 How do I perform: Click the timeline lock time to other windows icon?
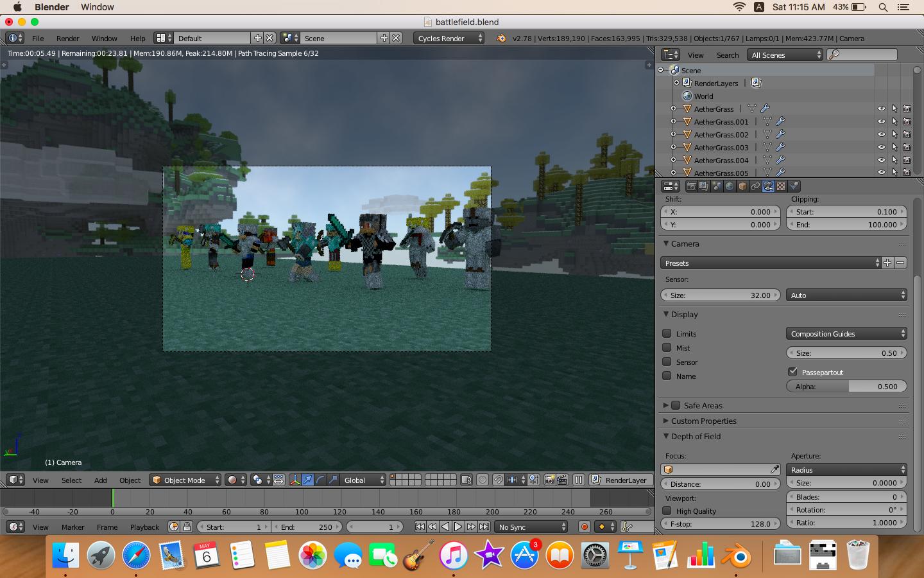(x=187, y=527)
